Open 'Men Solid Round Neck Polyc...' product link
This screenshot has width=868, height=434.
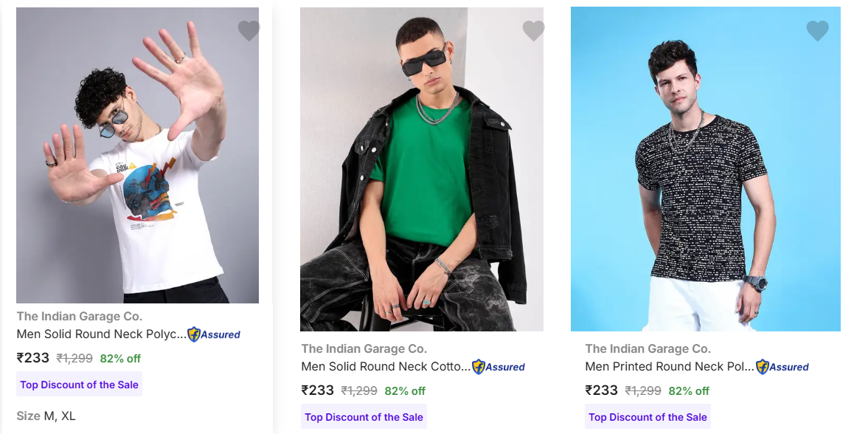point(101,334)
